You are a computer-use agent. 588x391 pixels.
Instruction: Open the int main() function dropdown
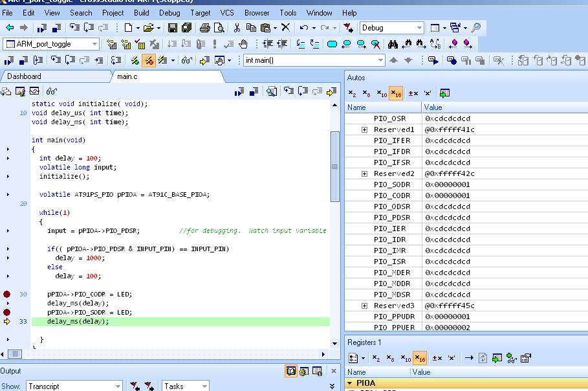380,60
